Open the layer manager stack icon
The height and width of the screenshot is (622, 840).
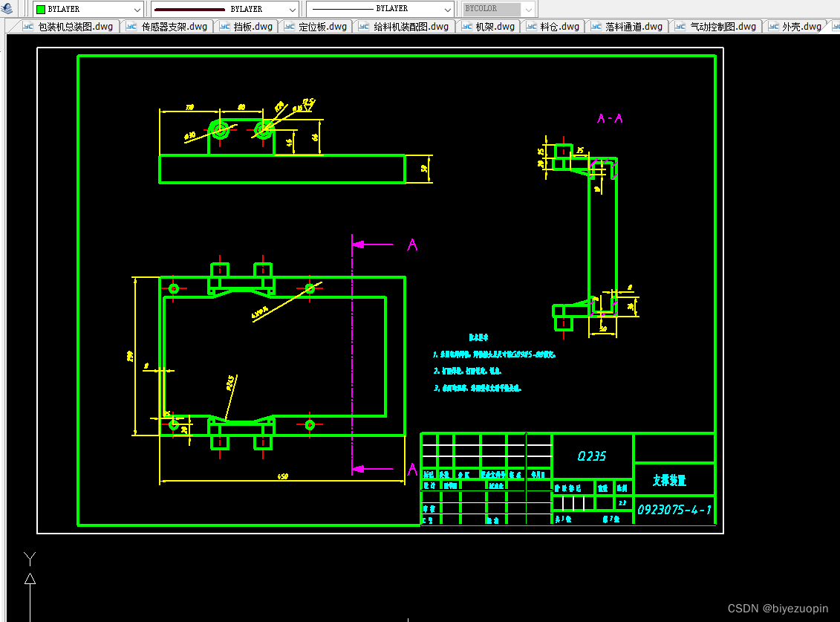(7, 8)
